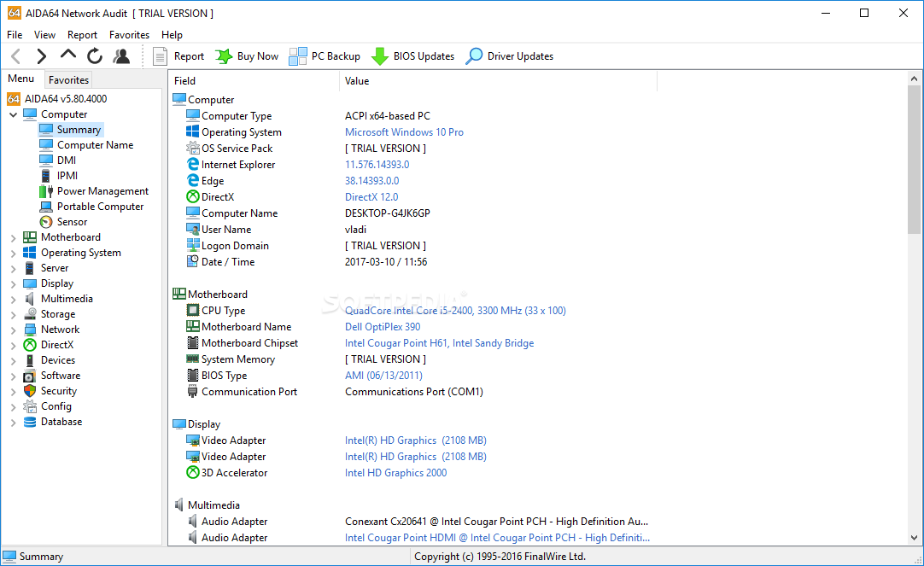Click the green Buy Now star icon
This screenshot has width=924, height=566.
pyautogui.click(x=224, y=56)
